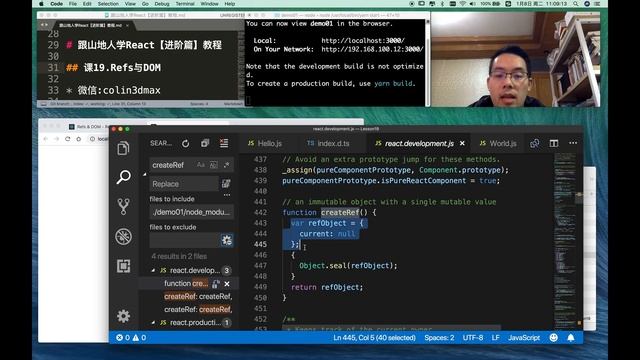This screenshot has width=640, height=360.
Task: Split the editor to the right
Action: point(553,143)
